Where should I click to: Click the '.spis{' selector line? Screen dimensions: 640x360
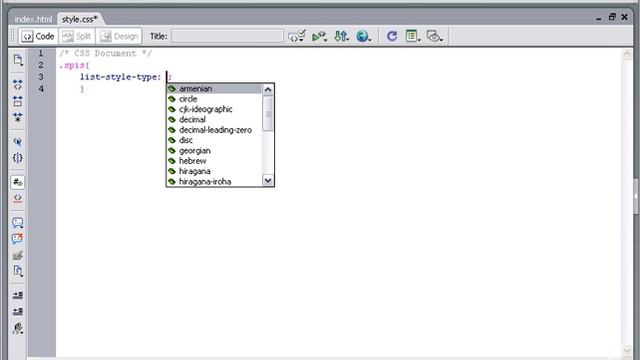tap(74, 65)
